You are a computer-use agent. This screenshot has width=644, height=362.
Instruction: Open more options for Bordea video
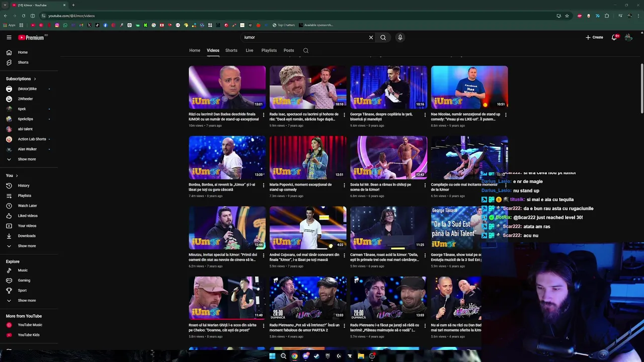(x=263, y=185)
